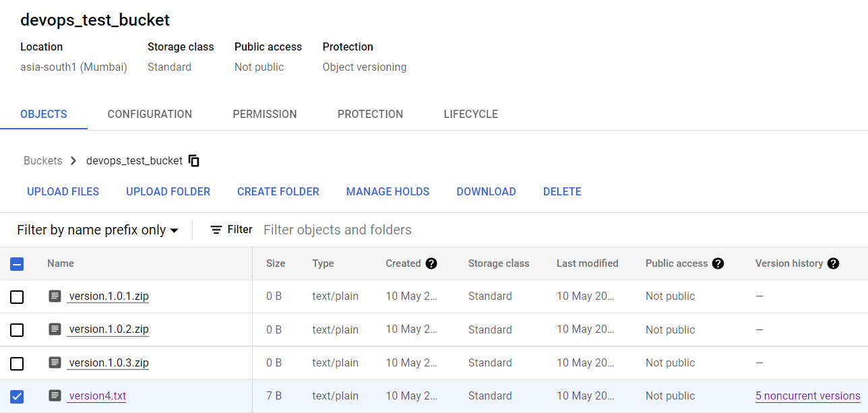Uncheck the version4.txt row checkbox

point(17,395)
